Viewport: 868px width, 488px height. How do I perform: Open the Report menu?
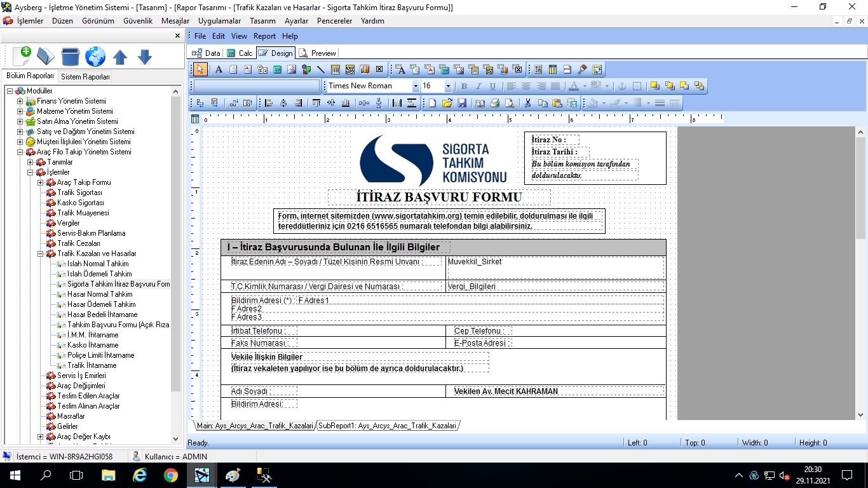click(264, 36)
